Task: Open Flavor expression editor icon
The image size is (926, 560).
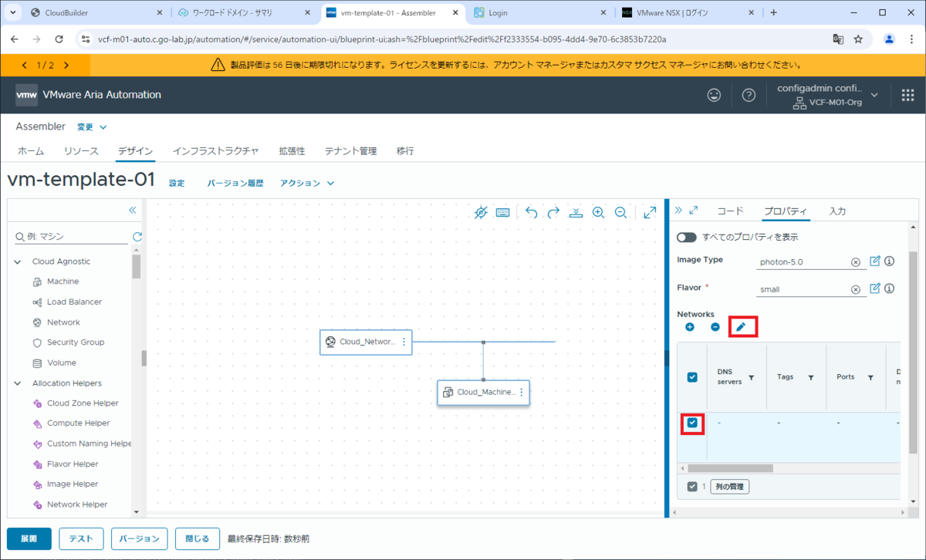Action: [875, 288]
